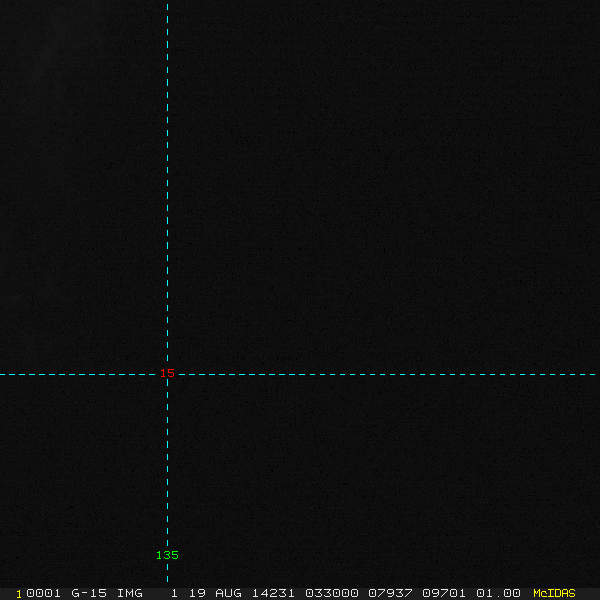Select the 14231 Julian date value
The width and height of the screenshot is (600, 600).
click(x=271, y=593)
